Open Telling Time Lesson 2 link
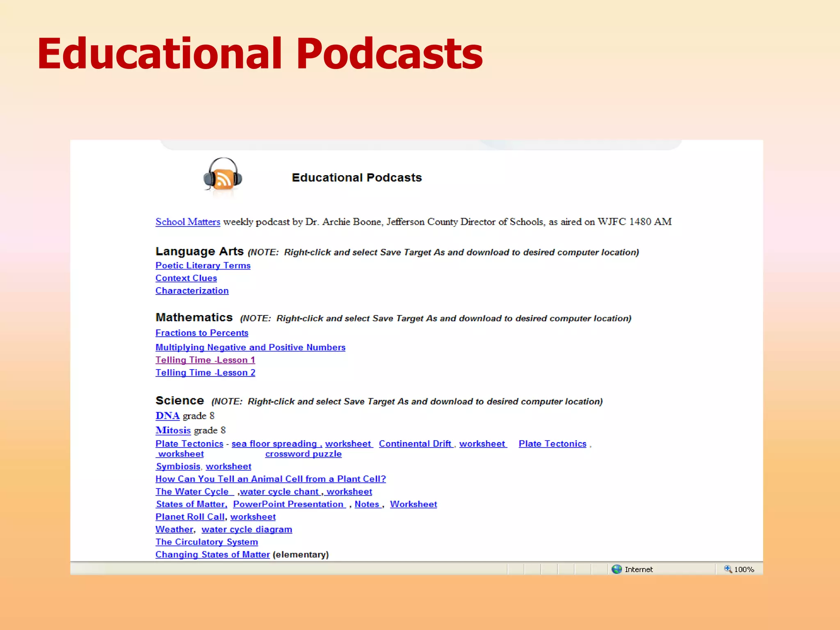 click(205, 373)
